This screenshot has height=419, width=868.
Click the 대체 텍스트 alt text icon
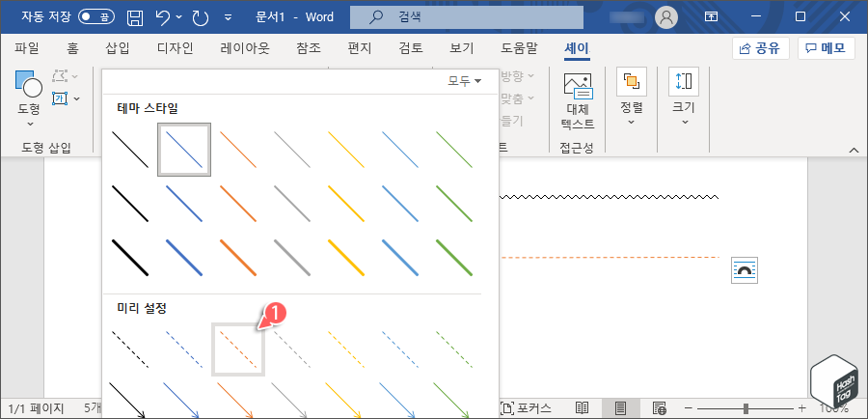[x=578, y=100]
